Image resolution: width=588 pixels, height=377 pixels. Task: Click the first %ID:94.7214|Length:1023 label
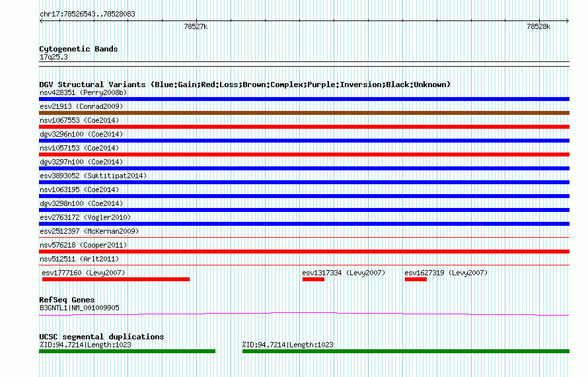coord(85,345)
